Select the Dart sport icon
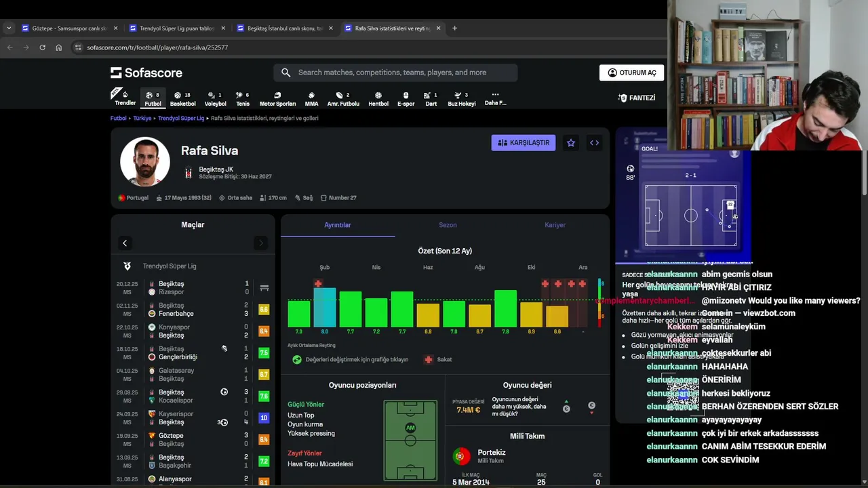868x488 pixels. 431,99
